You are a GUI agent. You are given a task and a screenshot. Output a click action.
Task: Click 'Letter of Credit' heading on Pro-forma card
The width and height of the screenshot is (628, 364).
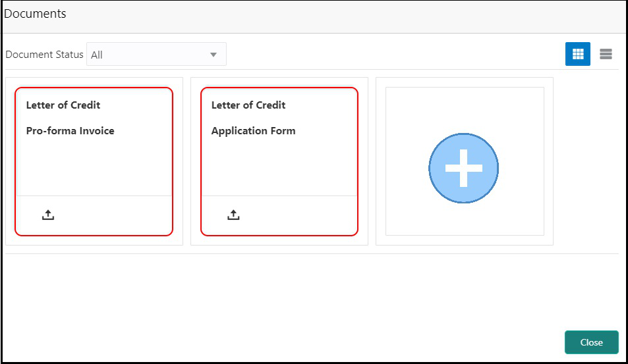click(63, 105)
